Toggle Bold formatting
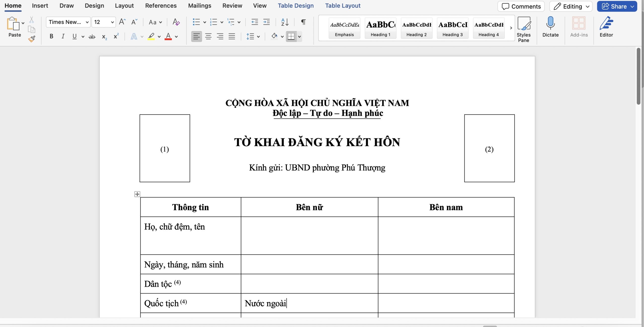 click(51, 36)
